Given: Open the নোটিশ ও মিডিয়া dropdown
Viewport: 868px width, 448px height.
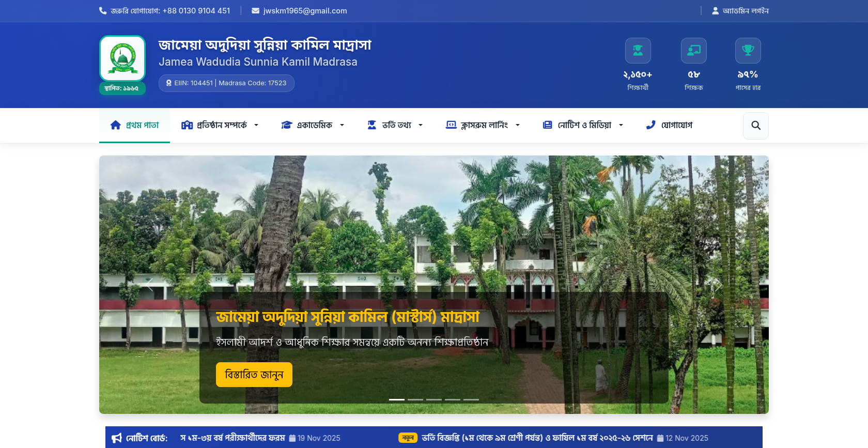Looking at the screenshot, I should click(x=583, y=125).
